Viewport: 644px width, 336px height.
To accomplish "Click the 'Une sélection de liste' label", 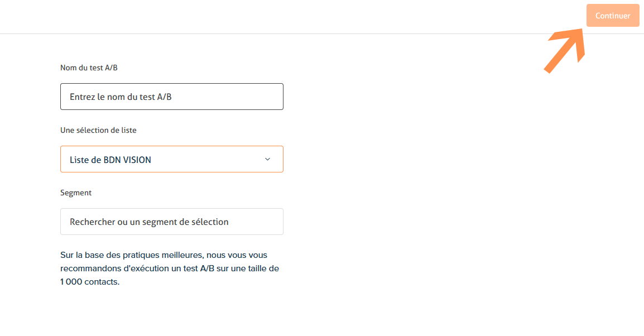I will 98,130.
